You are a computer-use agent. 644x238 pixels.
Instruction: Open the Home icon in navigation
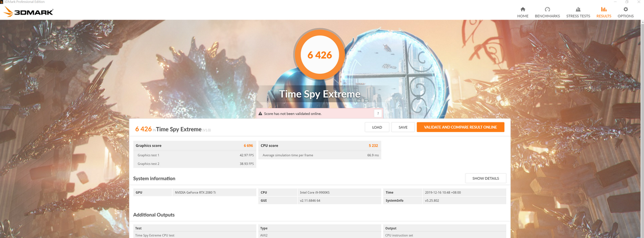(x=523, y=9)
